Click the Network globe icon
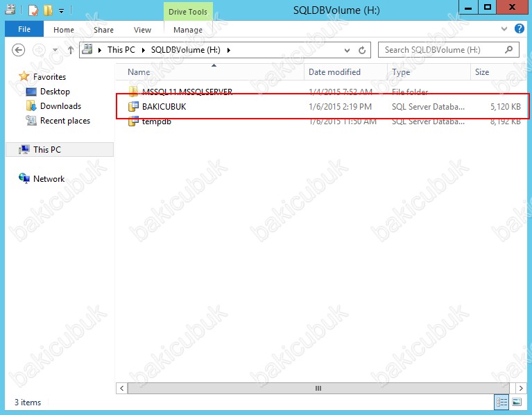532x415 pixels. point(24,178)
